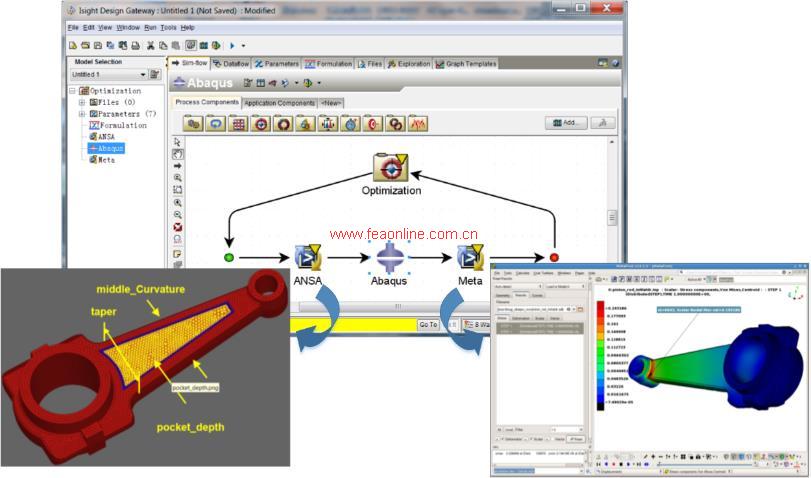
Task: Click the Add... button
Action: [566, 123]
